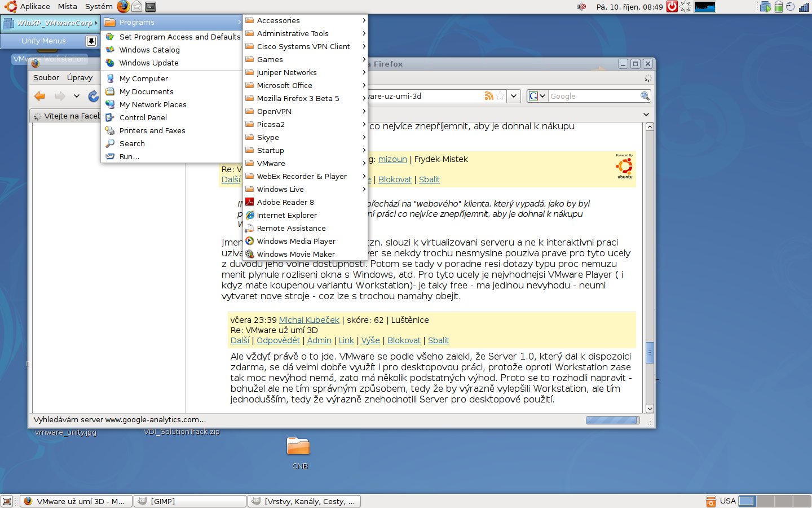Click Firefox launcher in top panel

click(123, 7)
